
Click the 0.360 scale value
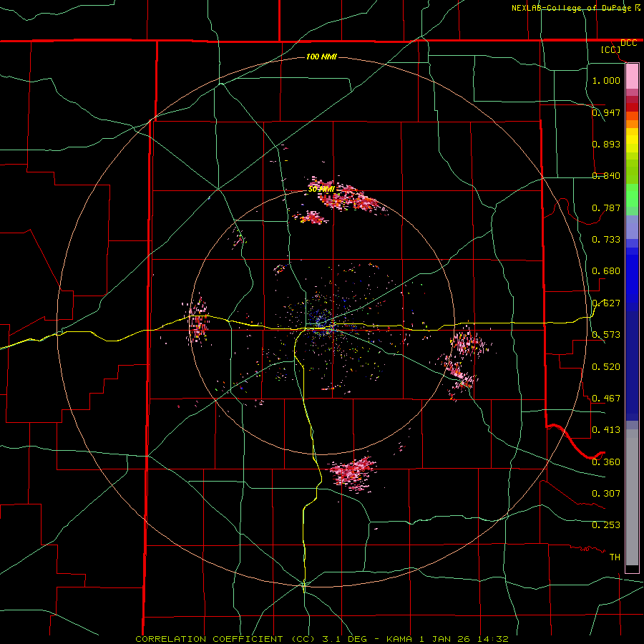tap(606, 462)
